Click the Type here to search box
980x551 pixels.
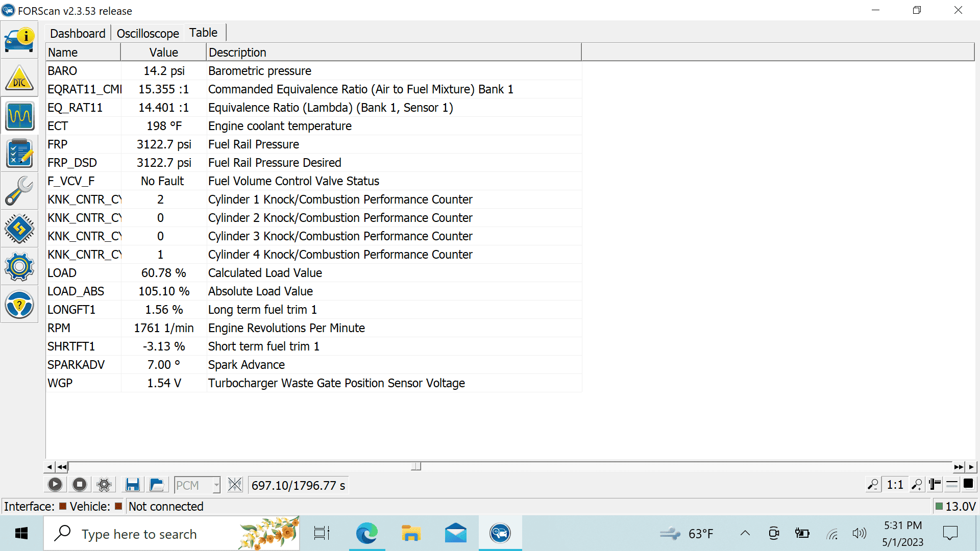172,534
